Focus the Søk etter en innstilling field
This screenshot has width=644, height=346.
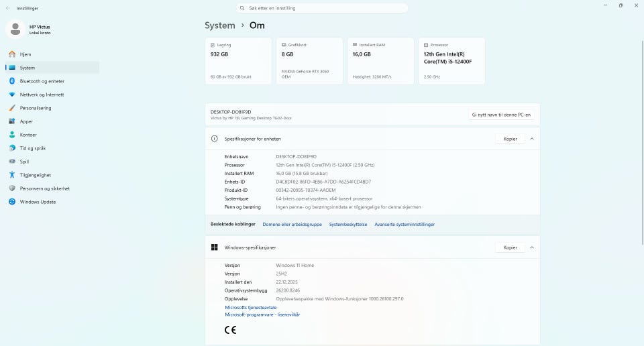tap(322, 8)
